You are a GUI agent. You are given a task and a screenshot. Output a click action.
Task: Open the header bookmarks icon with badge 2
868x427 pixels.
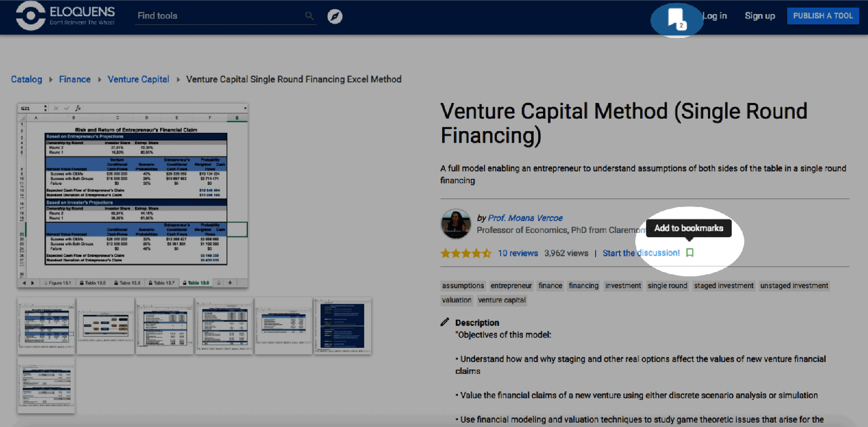tap(676, 18)
